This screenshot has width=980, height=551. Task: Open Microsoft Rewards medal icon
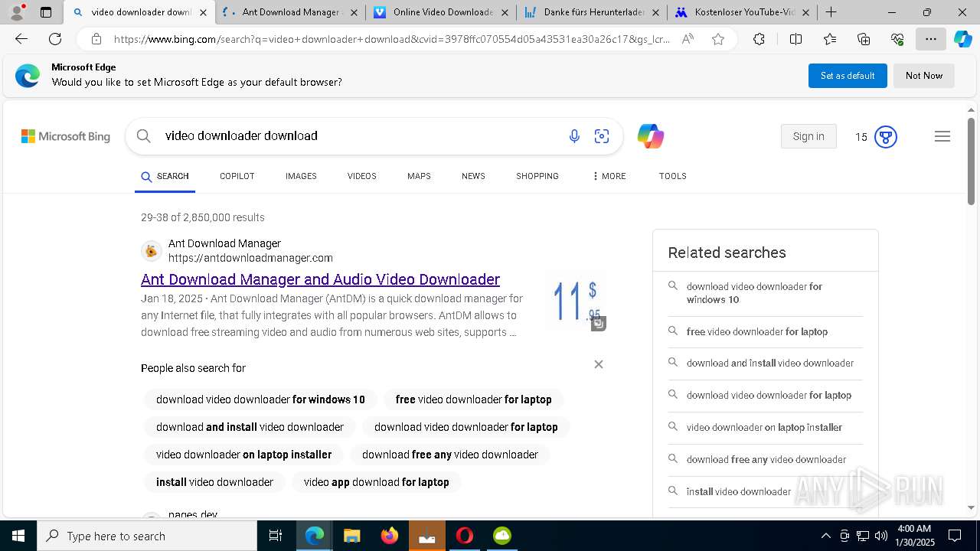pyautogui.click(x=886, y=137)
